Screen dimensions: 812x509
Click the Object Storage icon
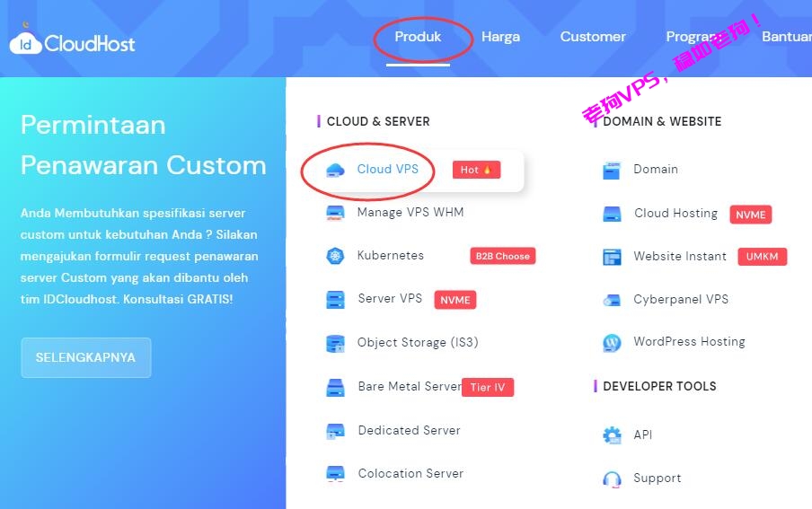click(x=335, y=343)
